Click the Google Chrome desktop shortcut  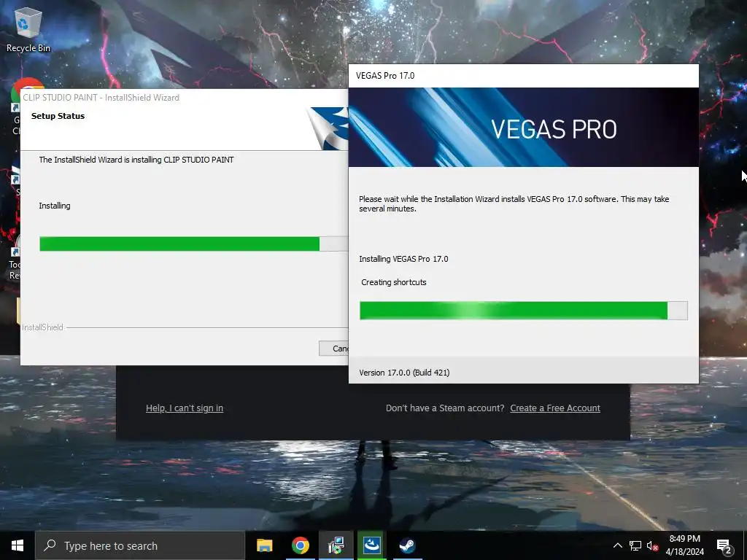click(x=16, y=106)
